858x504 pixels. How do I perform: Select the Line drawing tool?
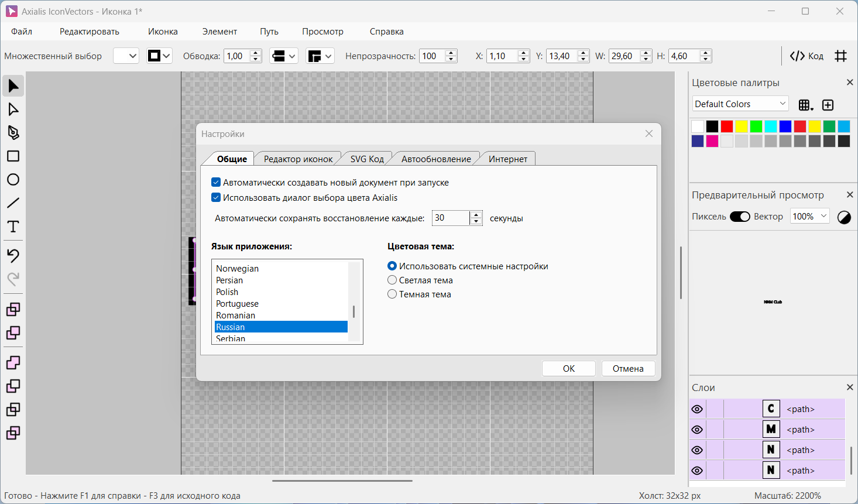click(x=13, y=203)
